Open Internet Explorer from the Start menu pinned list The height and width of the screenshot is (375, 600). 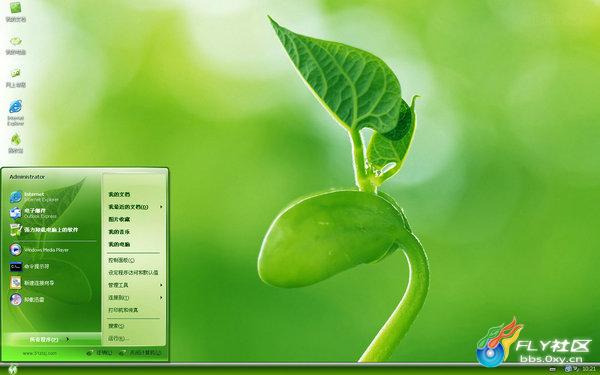(34, 197)
